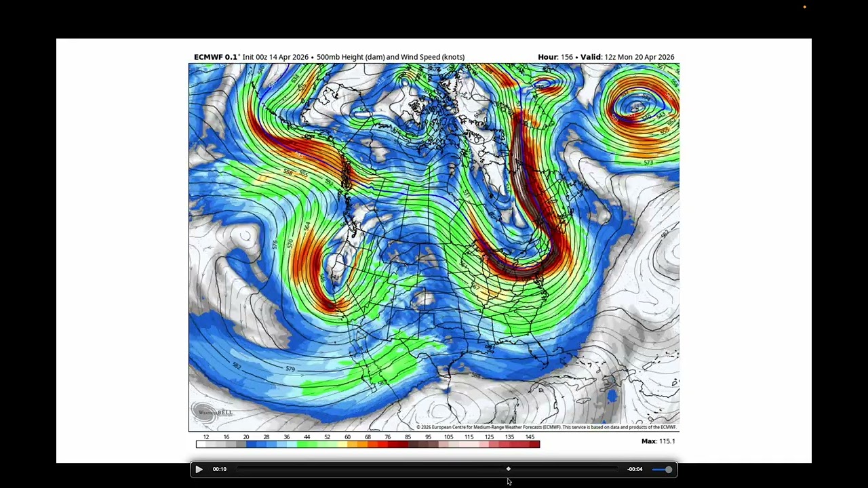Click the 'ECMWF 0.1°' title text

216,57
